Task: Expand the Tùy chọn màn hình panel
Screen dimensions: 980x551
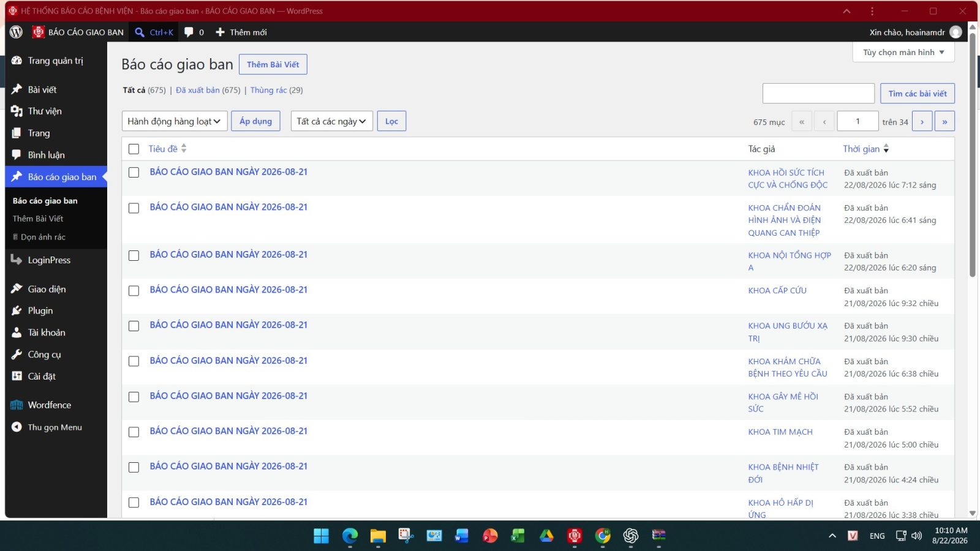Action: tap(903, 52)
